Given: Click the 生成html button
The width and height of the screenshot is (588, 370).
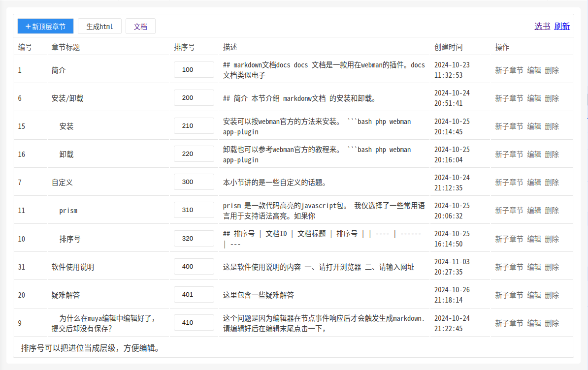Looking at the screenshot, I should 99,26.
